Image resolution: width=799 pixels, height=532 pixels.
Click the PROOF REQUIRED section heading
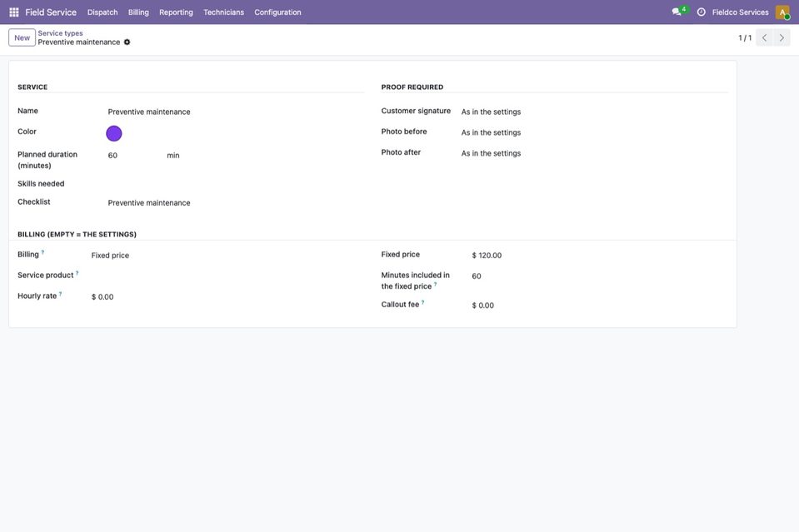coord(412,87)
